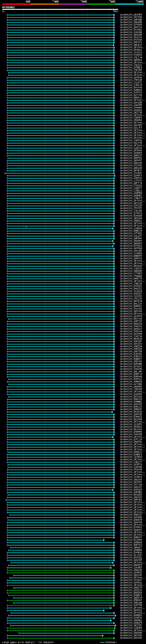Select hit label UniRef100_A2VE06
The image size is (146, 644).
coord(131,77)
